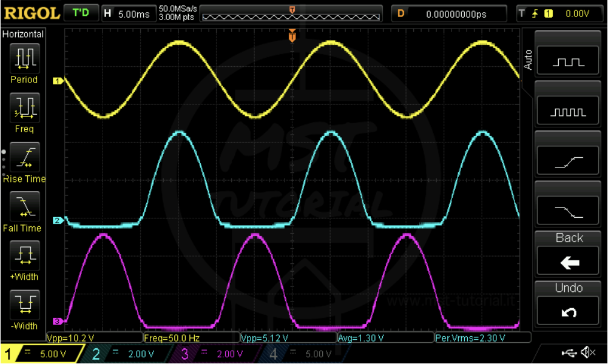
Task: Select the Auto square wave option
Action: tap(569, 61)
